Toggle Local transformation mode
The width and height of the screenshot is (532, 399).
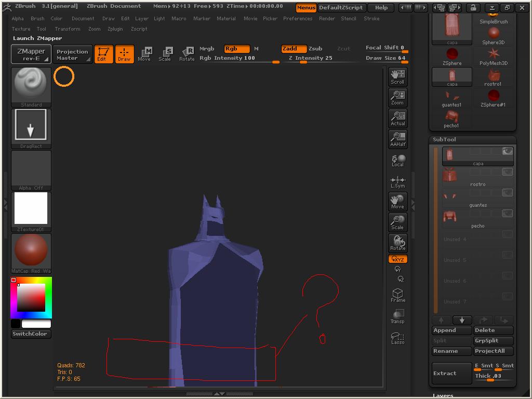[397, 161]
